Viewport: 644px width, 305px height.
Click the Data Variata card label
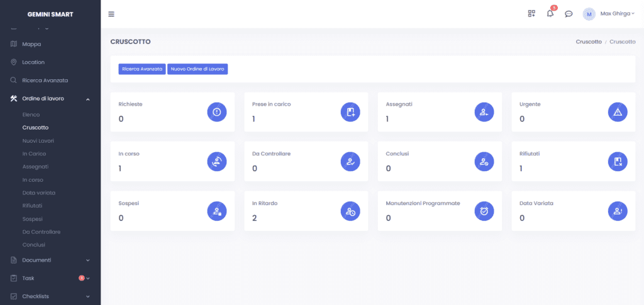tap(536, 203)
